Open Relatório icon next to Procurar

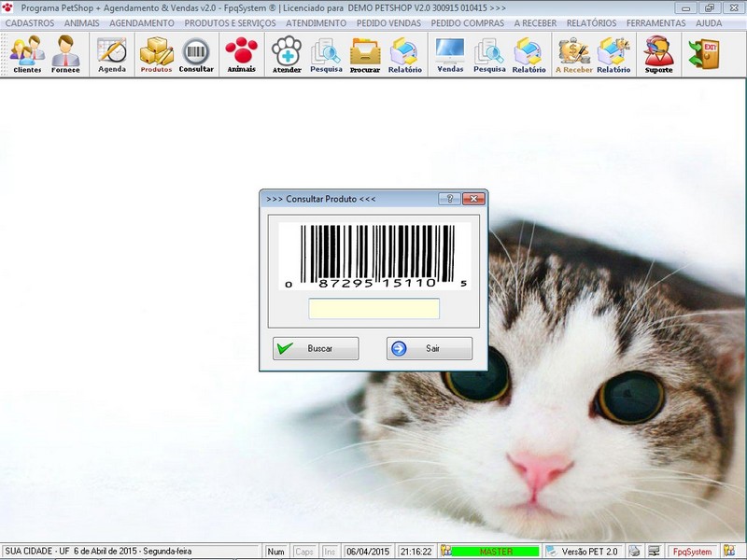[x=404, y=54]
